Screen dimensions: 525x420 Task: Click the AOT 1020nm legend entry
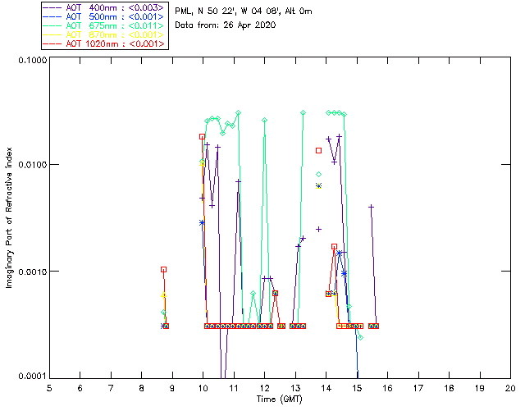[x=105, y=43]
